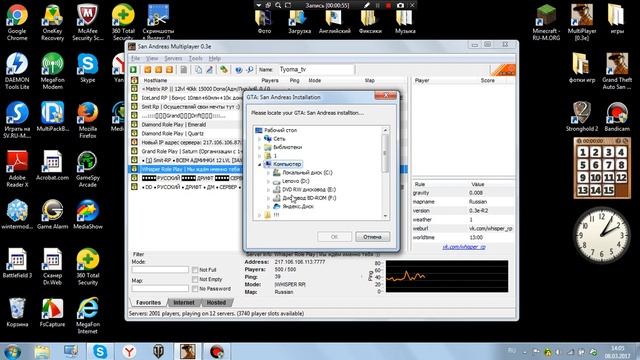Click the Windows Start button
640x360 pixels.
(x=12, y=352)
